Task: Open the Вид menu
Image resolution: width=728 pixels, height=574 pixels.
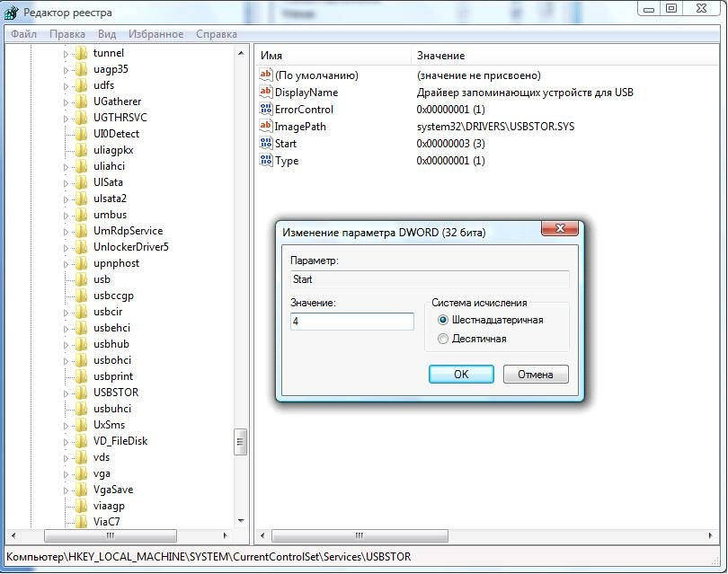Action: [x=107, y=34]
